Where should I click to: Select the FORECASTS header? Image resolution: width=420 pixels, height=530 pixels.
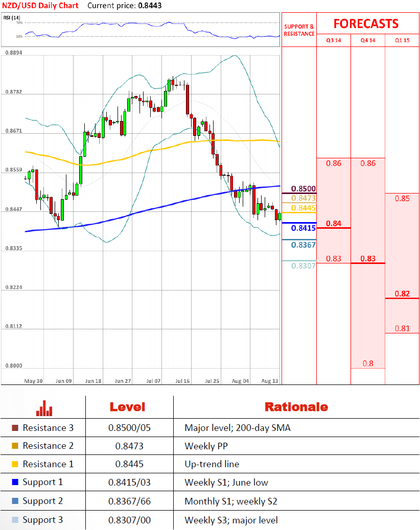coord(366,23)
